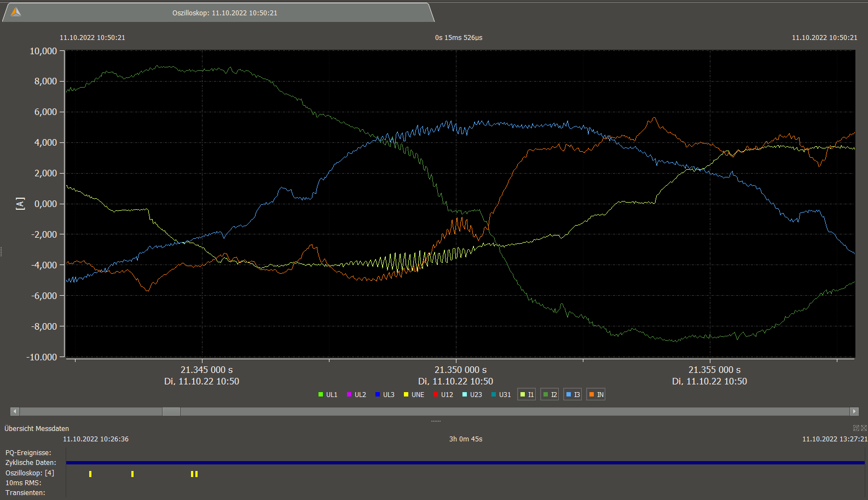
Task: Select the Oszilloskop tab
Action: tap(224, 13)
